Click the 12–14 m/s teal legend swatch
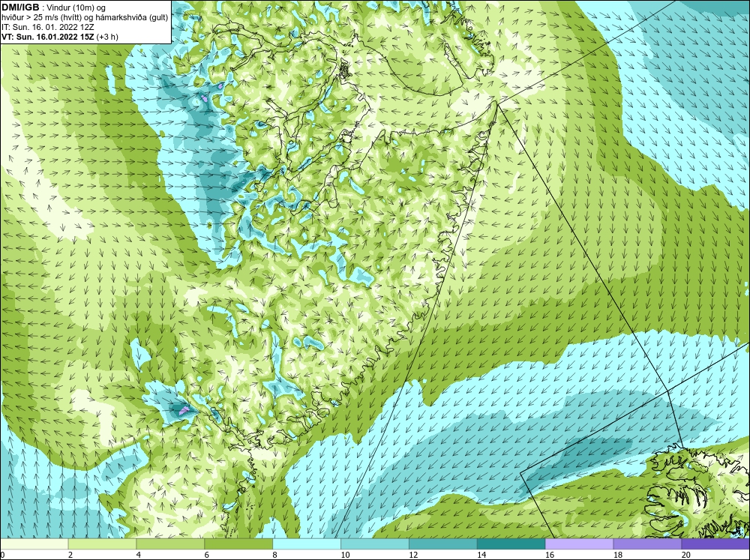Screen dimensions: 750x560 [443, 544]
